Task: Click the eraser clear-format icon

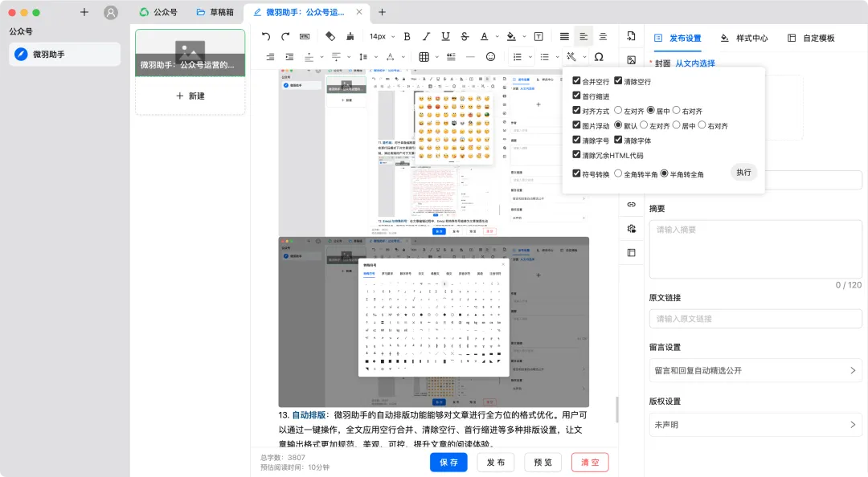Action: 330,36
